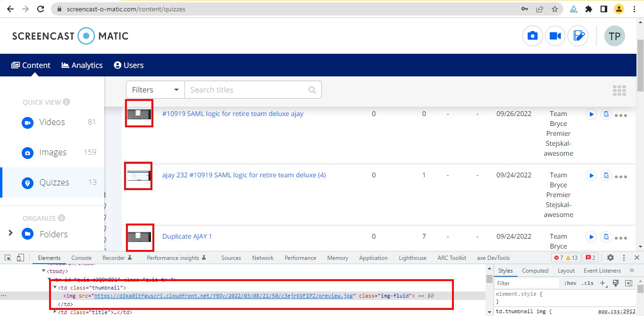Image resolution: width=644 pixels, height=316 pixels.
Task: Expand the Folders tree item
Action: (x=9, y=233)
